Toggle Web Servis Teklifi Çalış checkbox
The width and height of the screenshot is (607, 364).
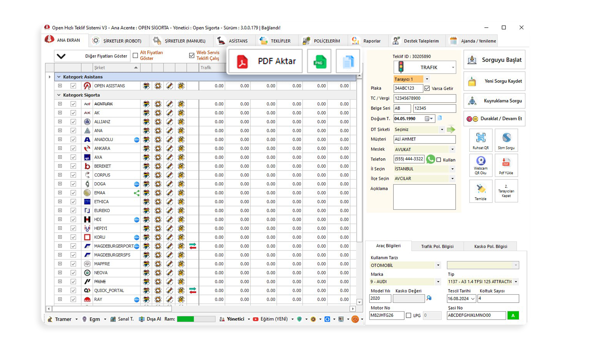[192, 56]
